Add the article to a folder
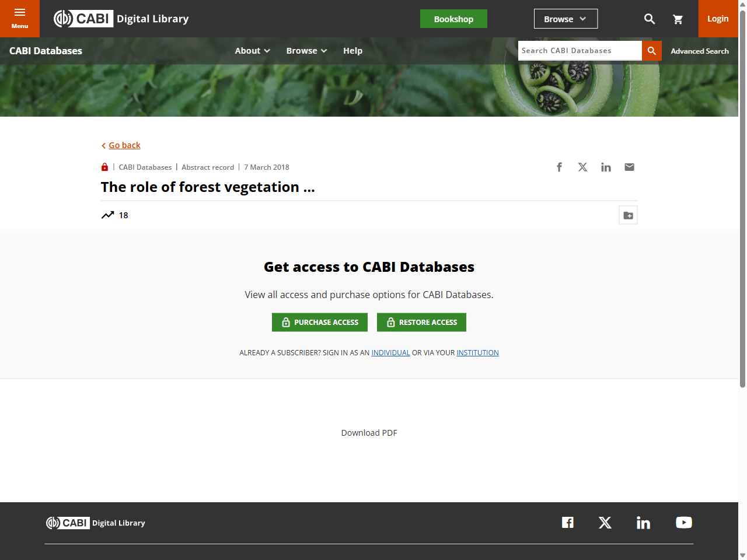747x560 pixels. (628, 215)
